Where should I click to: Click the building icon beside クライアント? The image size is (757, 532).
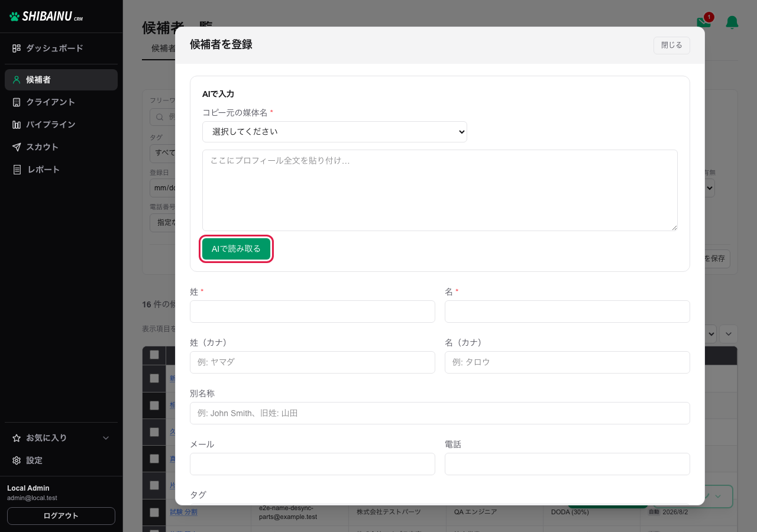17,102
